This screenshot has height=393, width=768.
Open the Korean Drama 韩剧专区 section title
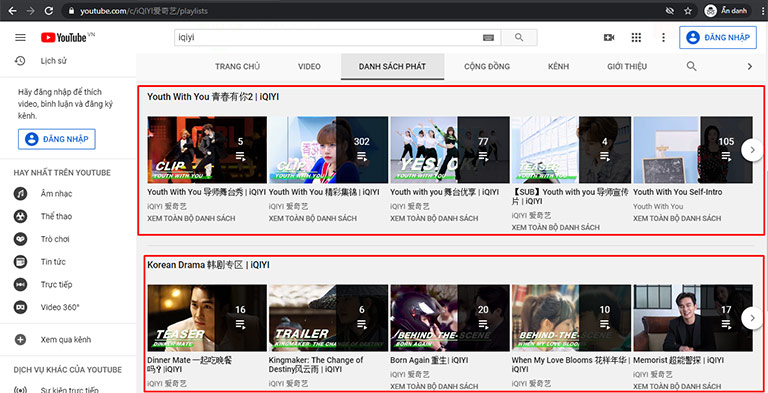[x=208, y=265]
